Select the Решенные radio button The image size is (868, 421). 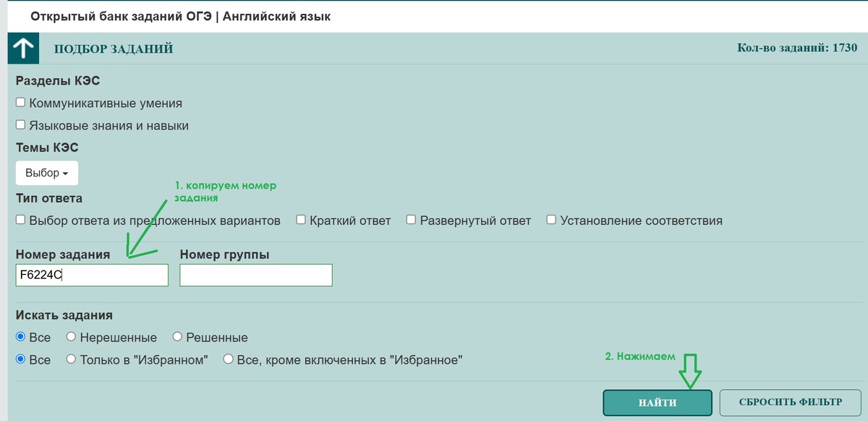tap(176, 336)
